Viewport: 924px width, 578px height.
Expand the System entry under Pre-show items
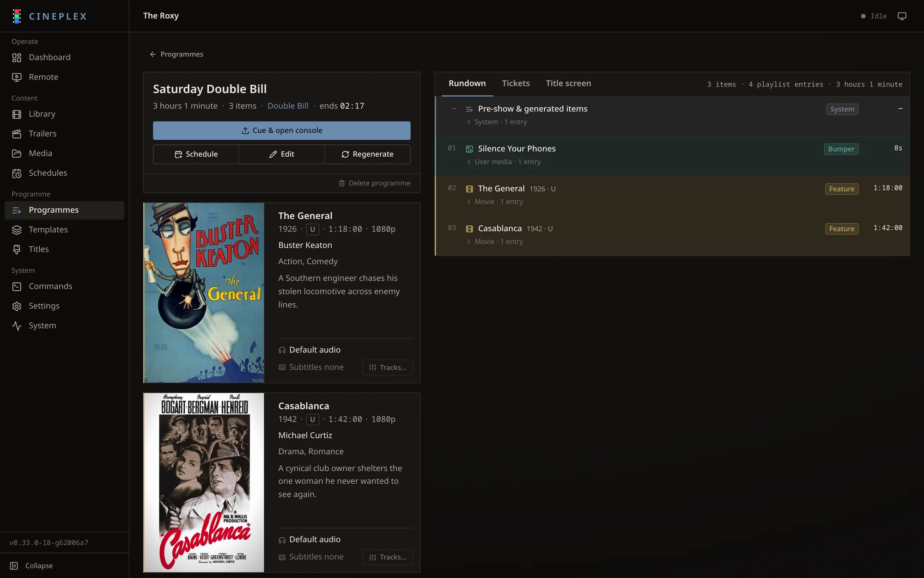pyautogui.click(x=497, y=122)
